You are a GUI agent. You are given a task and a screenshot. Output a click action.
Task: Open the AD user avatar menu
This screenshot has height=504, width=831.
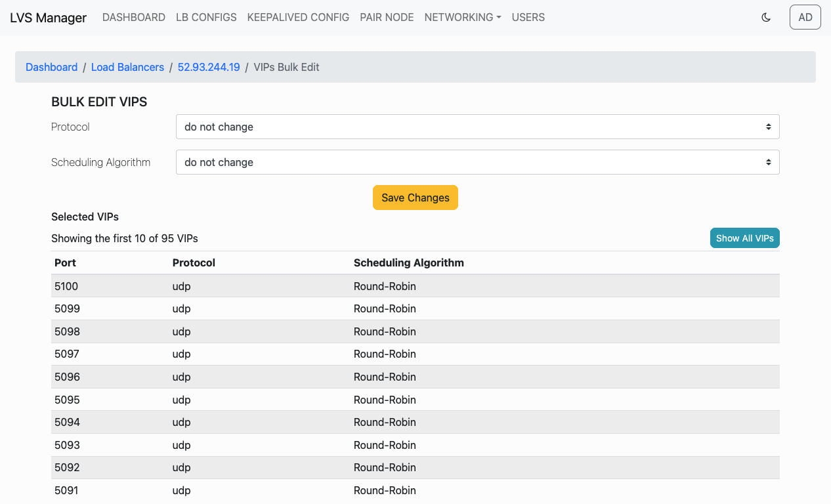tap(805, 18)
